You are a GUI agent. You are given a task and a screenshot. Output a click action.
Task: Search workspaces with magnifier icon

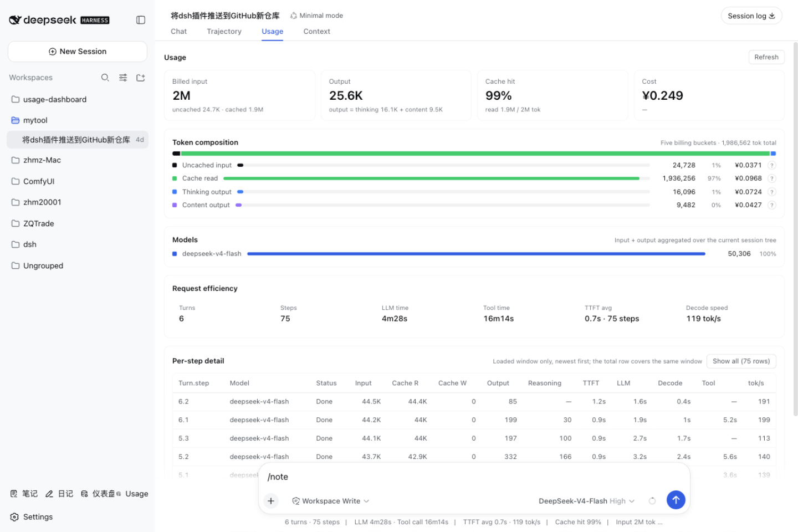coord(105,78)
